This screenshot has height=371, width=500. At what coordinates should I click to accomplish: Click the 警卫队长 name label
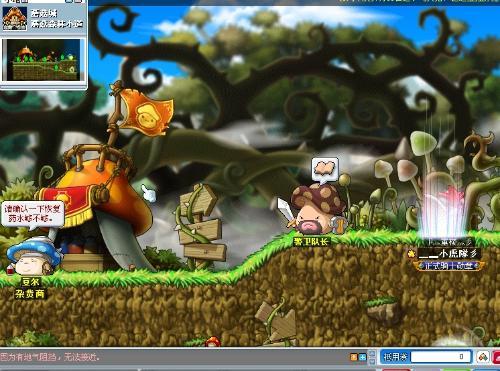pos(311,242)
